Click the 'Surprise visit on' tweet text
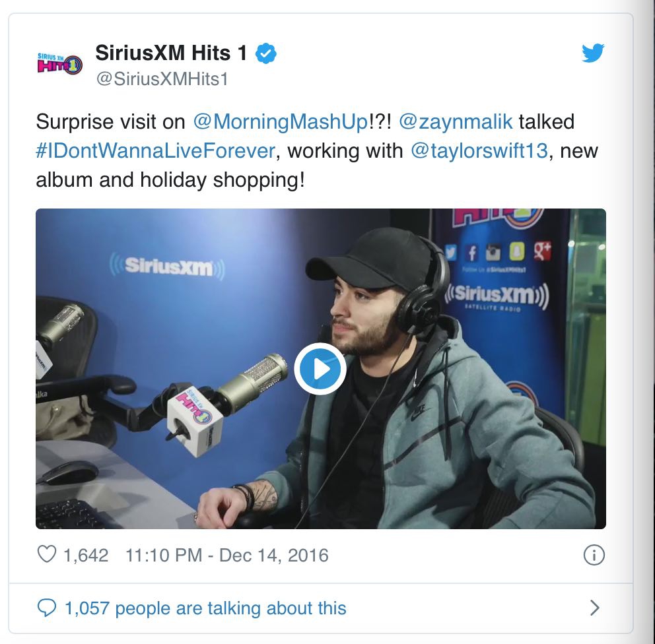 tap(110, 122)
